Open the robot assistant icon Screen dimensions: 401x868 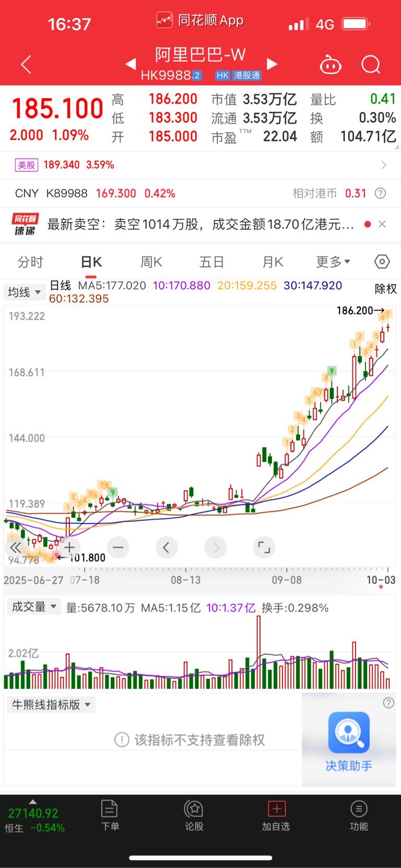330,65
